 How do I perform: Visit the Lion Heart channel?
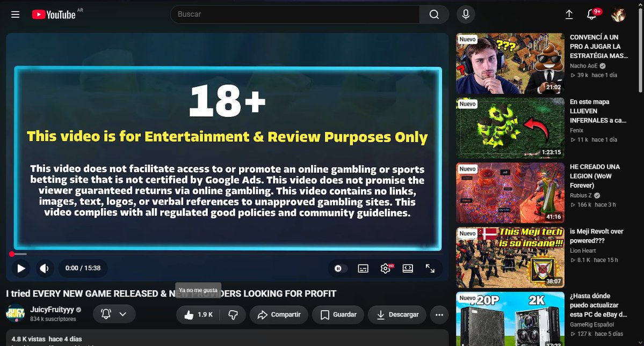pos(583,251)
